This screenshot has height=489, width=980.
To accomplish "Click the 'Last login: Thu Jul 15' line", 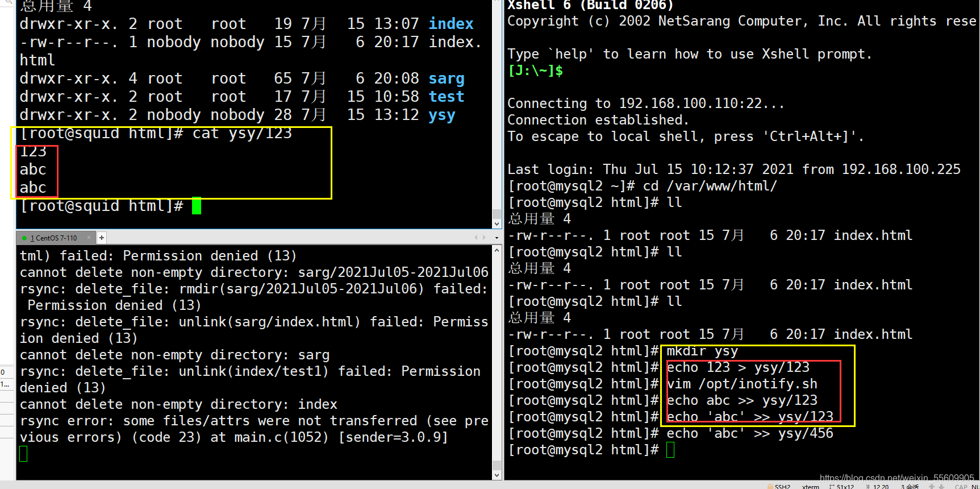I will coord(734,169).
